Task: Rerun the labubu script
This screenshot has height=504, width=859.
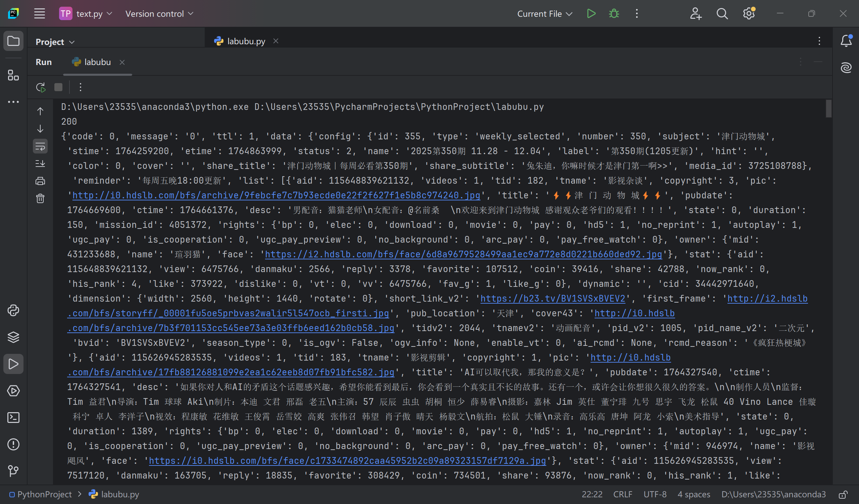Action: [x=41, y=87]
